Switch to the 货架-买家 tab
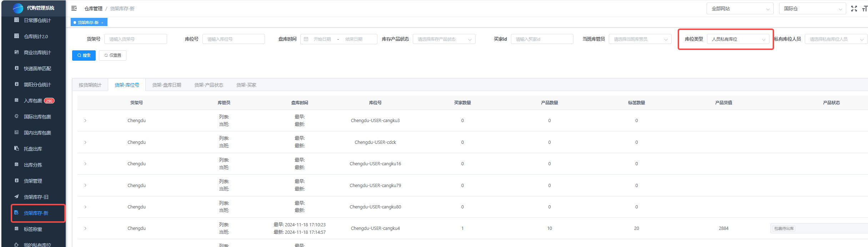 (x=246, y=85)
